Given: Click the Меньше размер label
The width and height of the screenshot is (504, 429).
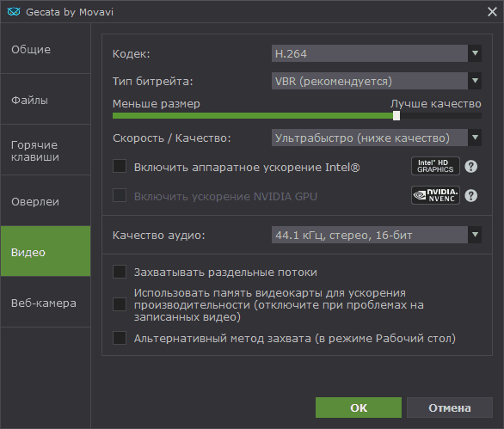Looking at the screenshot, I should pos(157,104).
